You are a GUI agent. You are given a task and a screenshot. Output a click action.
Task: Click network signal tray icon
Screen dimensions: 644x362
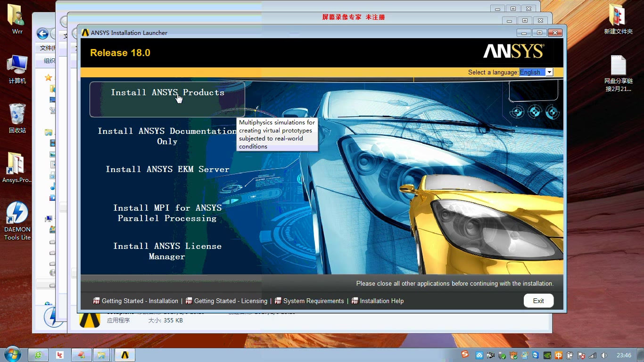[x=593, y=355]
